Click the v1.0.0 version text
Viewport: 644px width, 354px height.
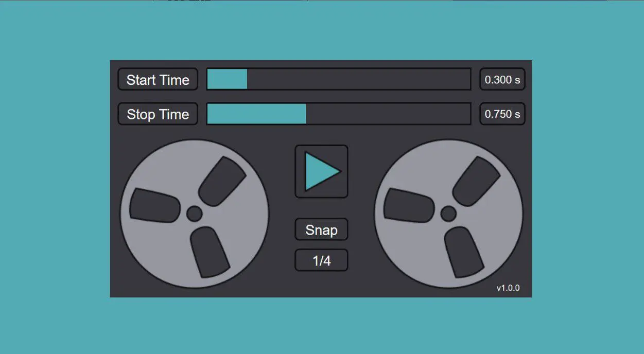pos(508,288)
